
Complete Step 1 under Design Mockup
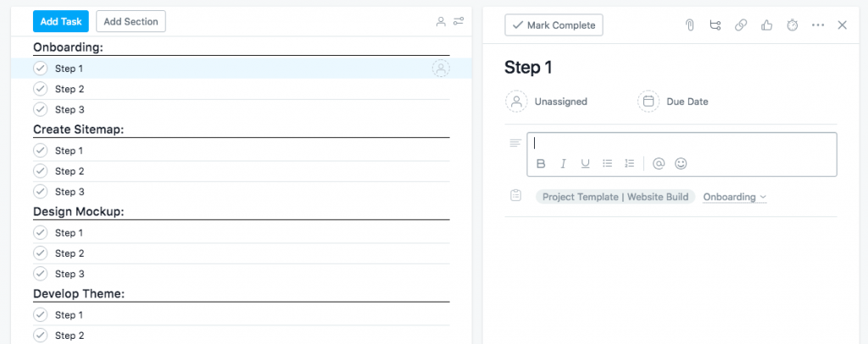pos(40,232)
